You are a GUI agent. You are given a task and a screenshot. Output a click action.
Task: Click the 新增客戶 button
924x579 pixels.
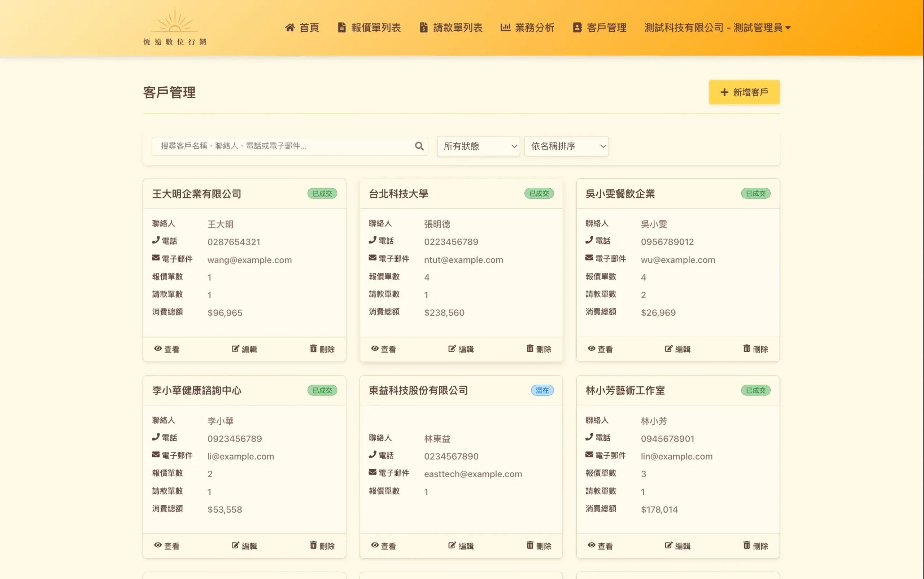pyautogui.click(x=744, y=92)
